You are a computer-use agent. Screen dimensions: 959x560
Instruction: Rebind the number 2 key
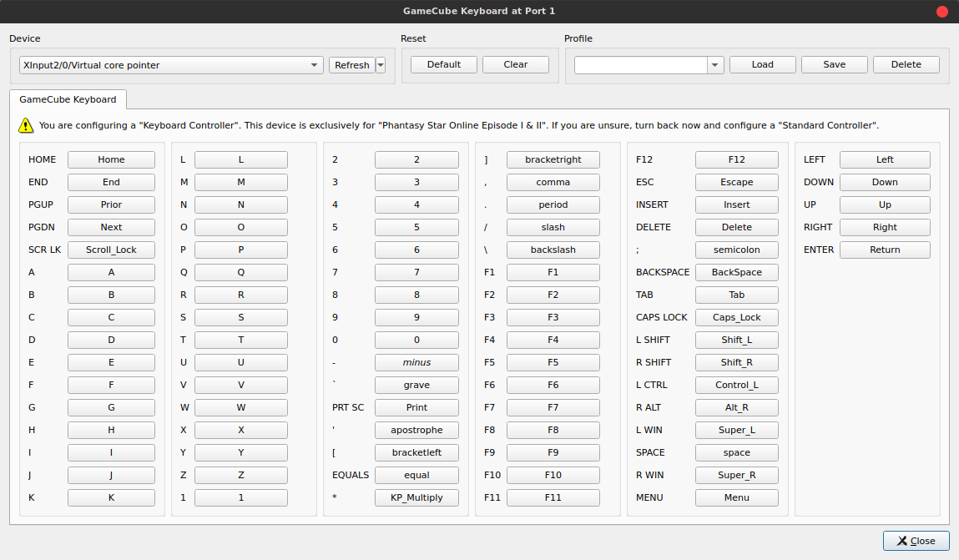point(416,159)
